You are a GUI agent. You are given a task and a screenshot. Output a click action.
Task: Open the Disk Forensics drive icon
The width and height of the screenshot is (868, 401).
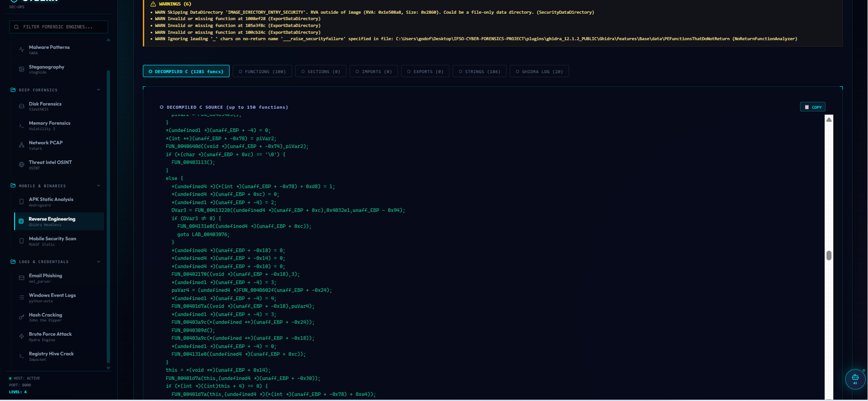[x=21, y=106]
